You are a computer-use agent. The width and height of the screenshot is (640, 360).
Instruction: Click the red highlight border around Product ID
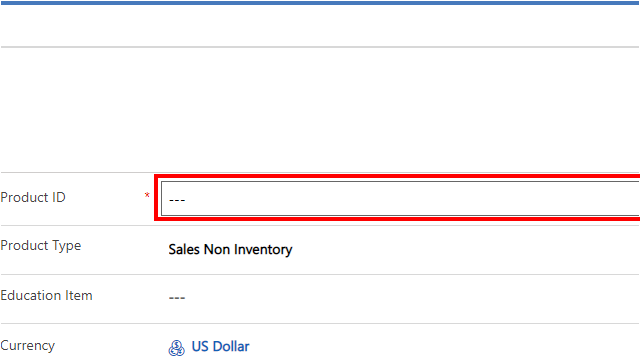397,176
